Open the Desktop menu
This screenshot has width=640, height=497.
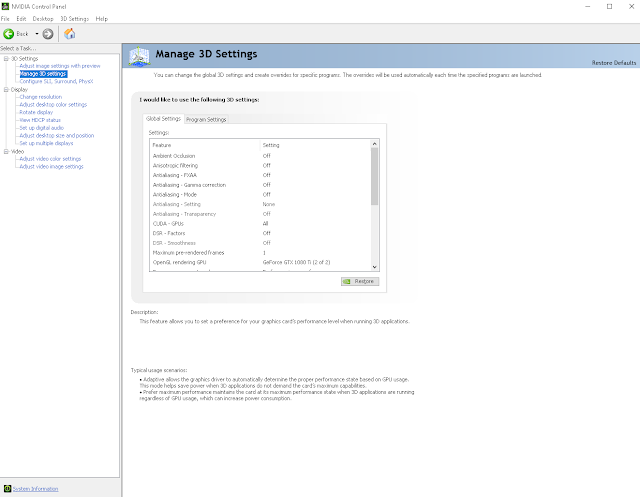(43, 19)
